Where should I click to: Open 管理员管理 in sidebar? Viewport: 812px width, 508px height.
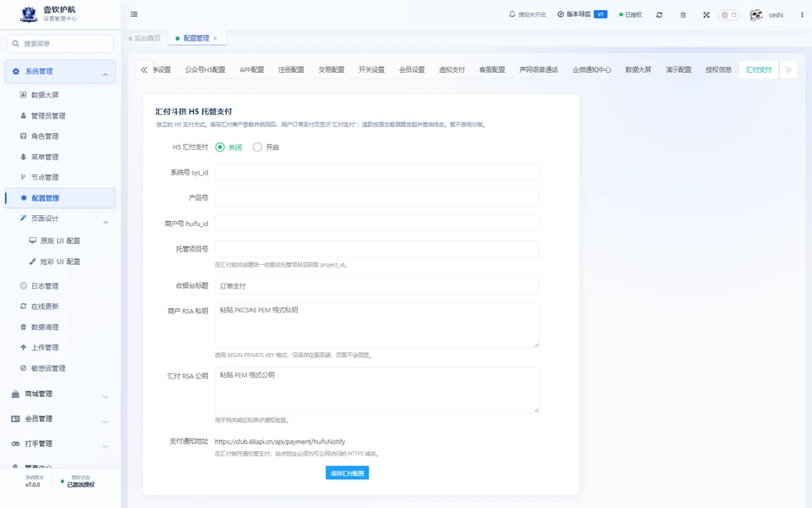coord(48,116)
